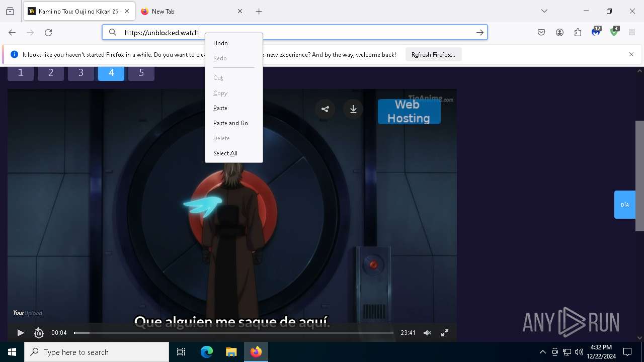
Task: Open the Windows Start menu
Action: coord(12,352)
